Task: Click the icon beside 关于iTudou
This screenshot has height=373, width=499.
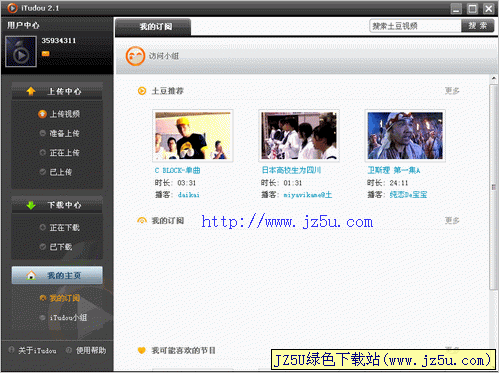Action: tap(11, 350)
